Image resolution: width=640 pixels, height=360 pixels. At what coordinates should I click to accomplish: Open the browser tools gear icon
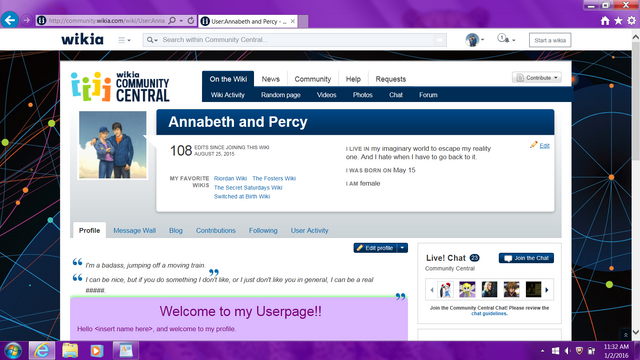[631, 21]
